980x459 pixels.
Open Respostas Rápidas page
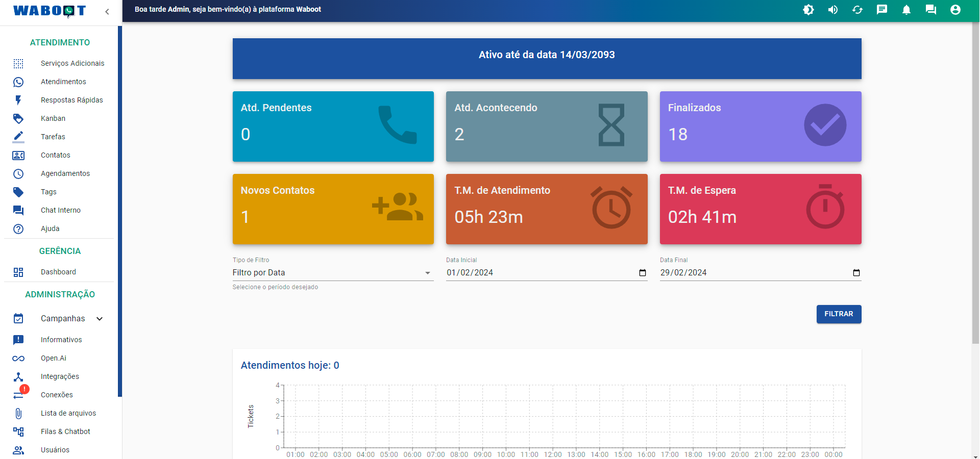click(x=72, y=100)
